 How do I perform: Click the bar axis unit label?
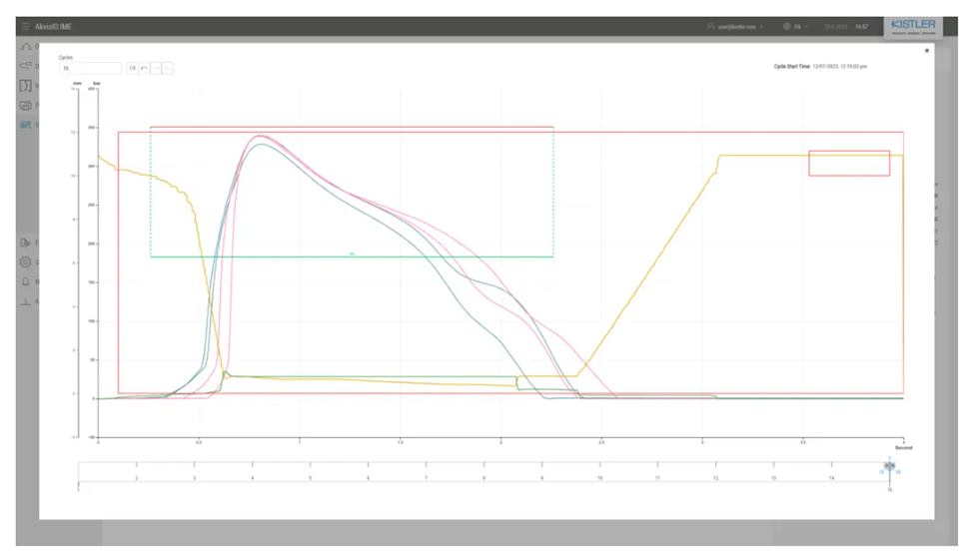click(x=97, y=83)
